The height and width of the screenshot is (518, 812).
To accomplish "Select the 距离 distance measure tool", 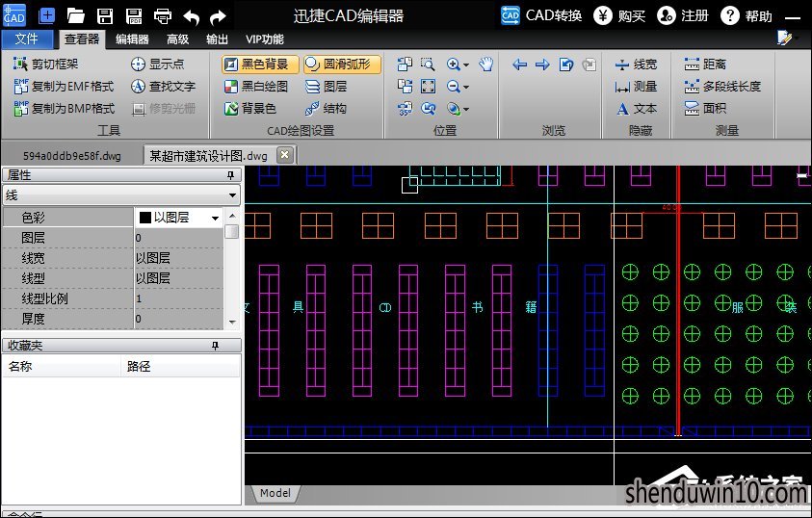I will pos(705,65).
